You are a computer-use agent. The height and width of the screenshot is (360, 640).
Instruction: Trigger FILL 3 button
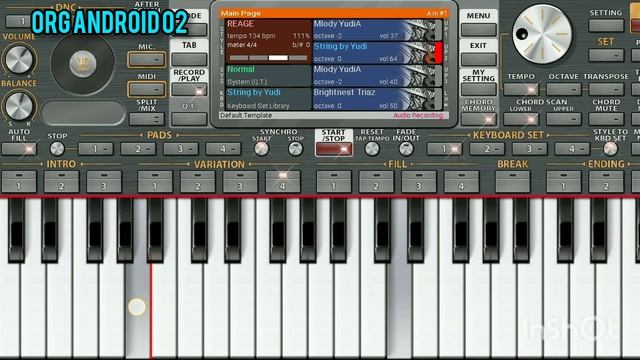[419, 182]
